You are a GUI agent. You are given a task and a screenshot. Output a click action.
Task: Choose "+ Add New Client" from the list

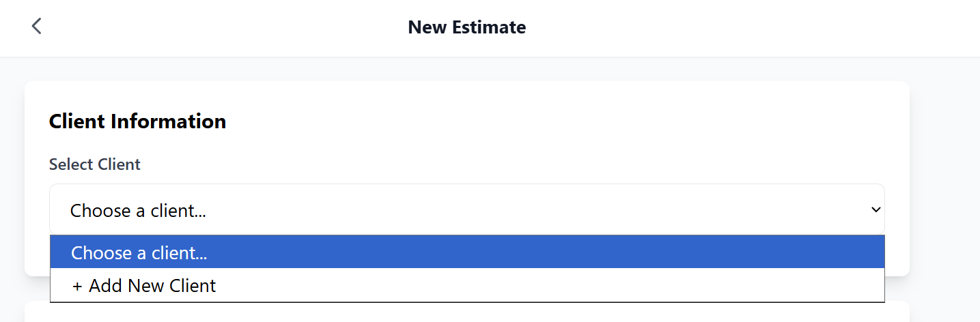(143, 286)
